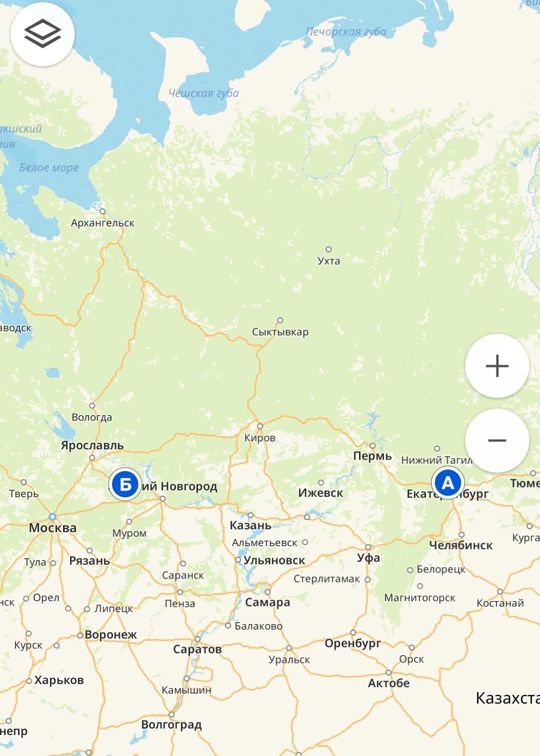The height and width of the screenshot is (756, 540).
Task: Tap the Сыктывкар city label
Action: click(x=280, y=332)
